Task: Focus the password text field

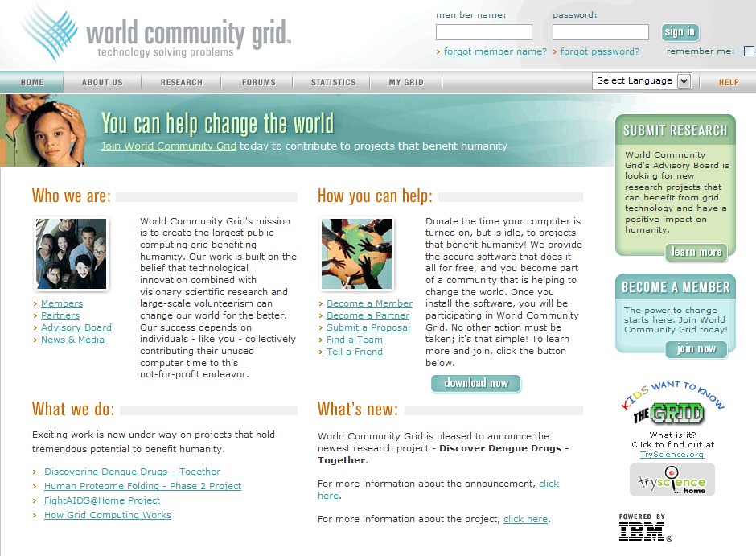Action: 600,32
